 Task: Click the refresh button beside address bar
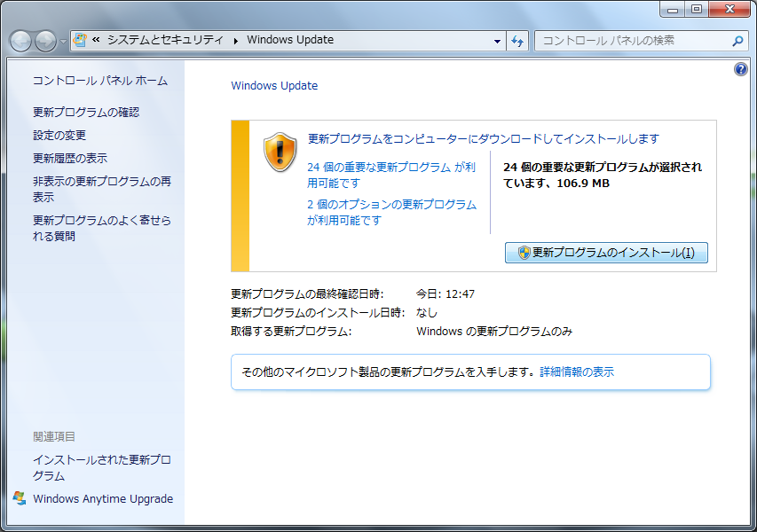(517, 42)
